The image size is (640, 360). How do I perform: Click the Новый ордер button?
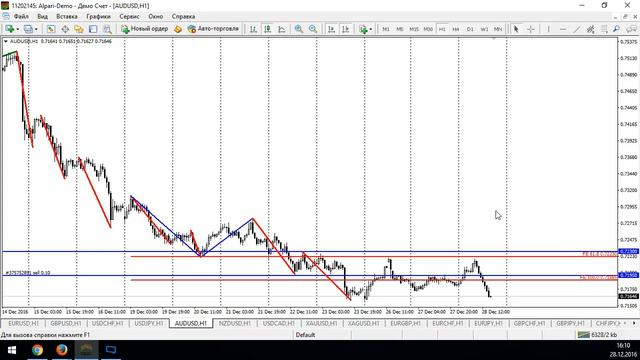(144, 29)
